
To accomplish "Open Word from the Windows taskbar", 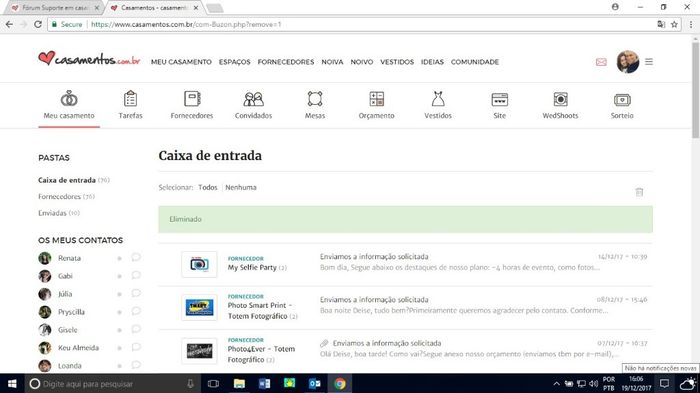I will coord(264,384).
